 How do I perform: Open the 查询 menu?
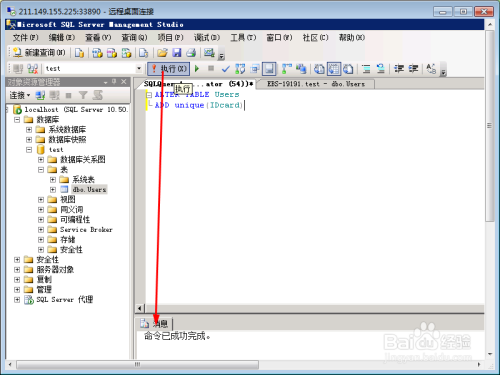click(134, 38)
